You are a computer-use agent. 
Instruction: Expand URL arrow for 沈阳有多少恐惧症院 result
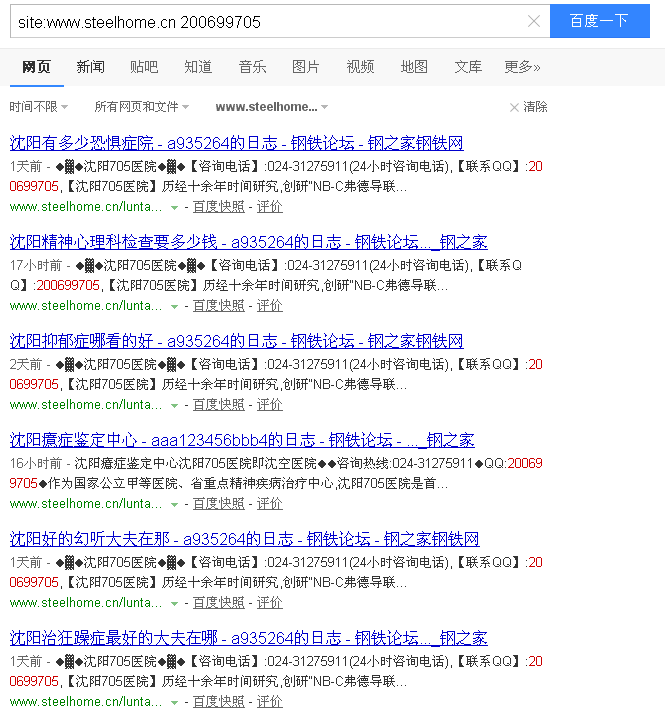(174, 208)
